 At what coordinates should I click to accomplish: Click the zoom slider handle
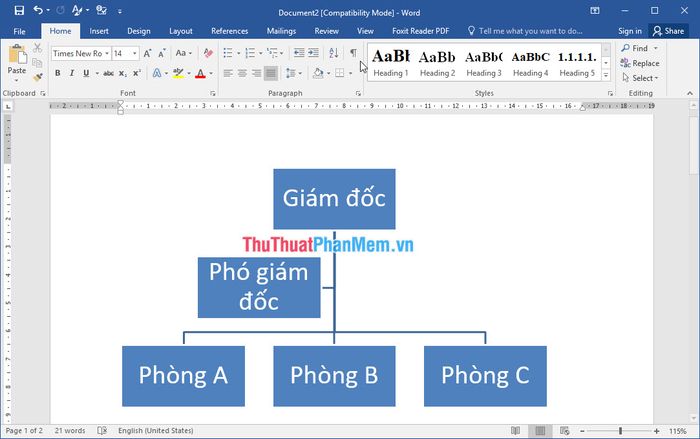click(620, 431)
